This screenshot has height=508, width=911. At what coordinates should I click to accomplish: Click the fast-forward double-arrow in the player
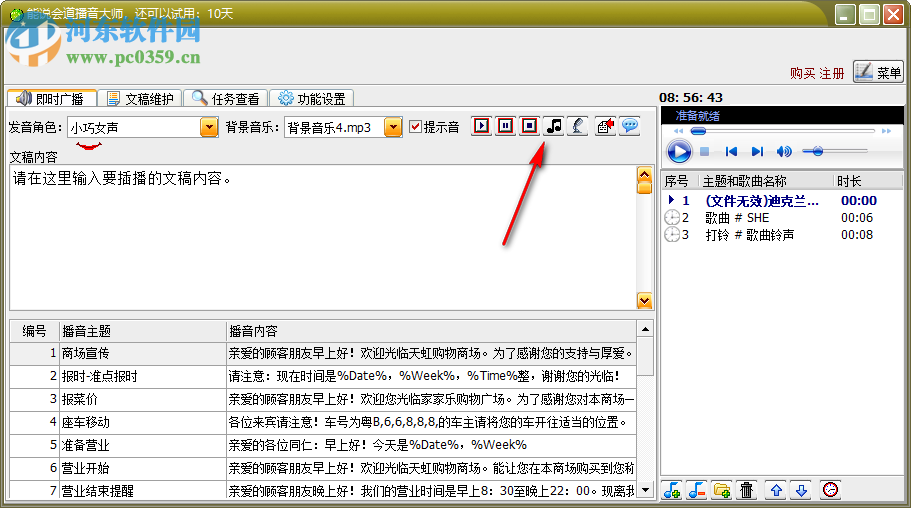click(x=886, y=131)
